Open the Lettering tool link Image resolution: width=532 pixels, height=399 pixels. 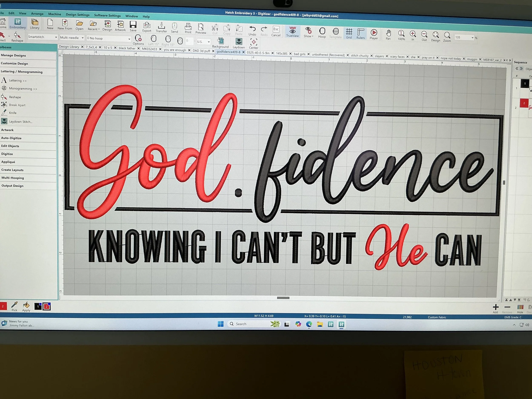click(x=18, y=81)
